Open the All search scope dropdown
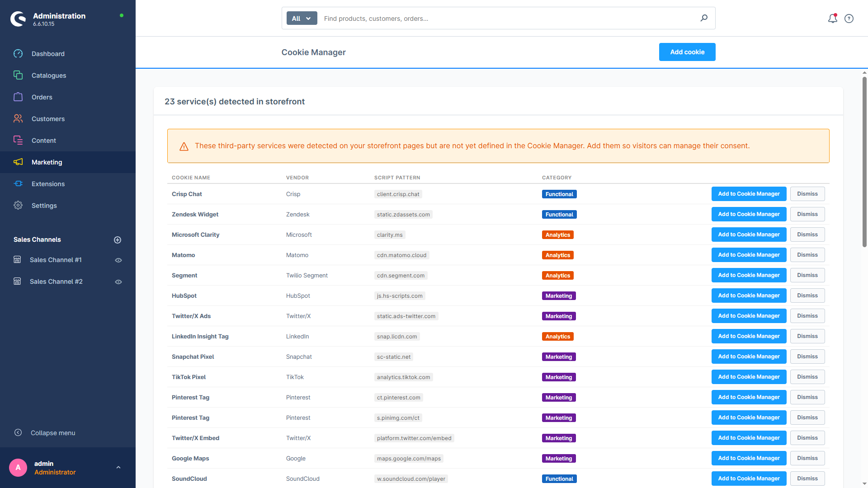This screenshot has width=868, height=488. point(302,19)
